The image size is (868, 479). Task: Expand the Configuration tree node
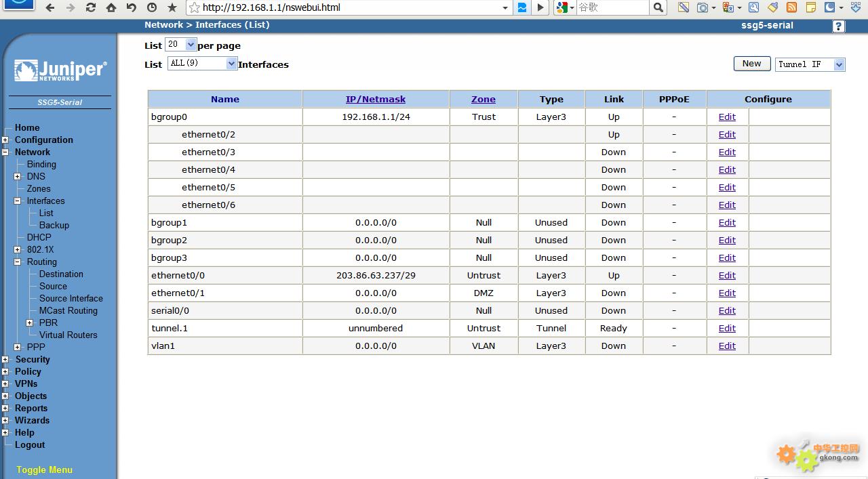click(5, 140)
